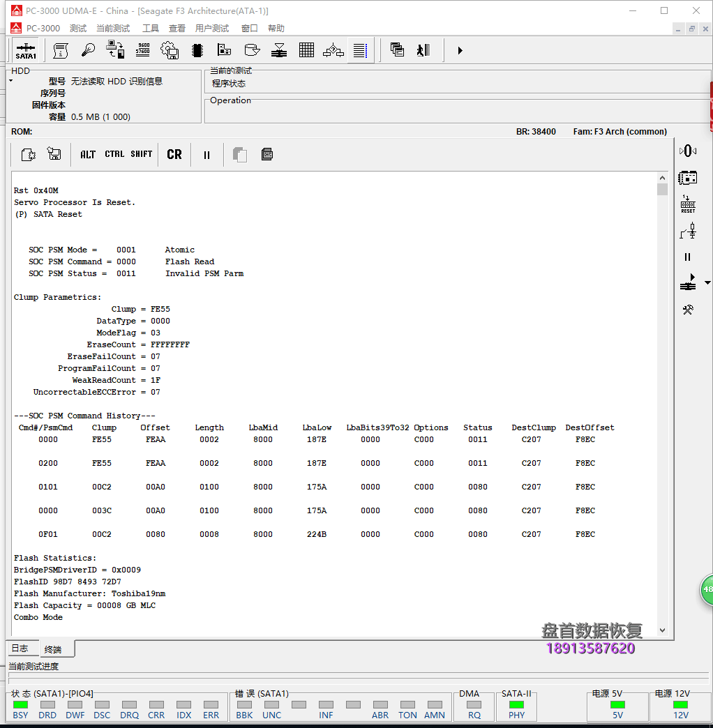Click the computer-to-drive transfer icon
This screenshot has height=728, width=713.
(115, 50)
